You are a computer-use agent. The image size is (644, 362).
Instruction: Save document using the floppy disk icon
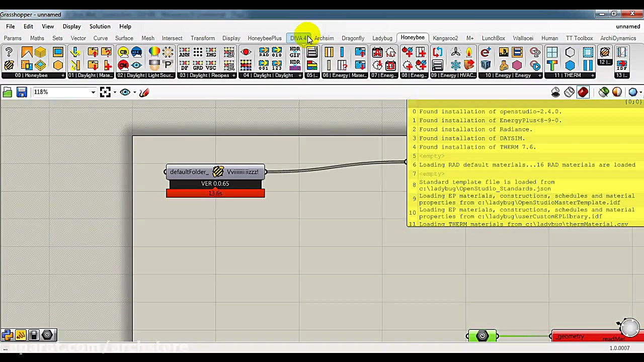point(21,92)
